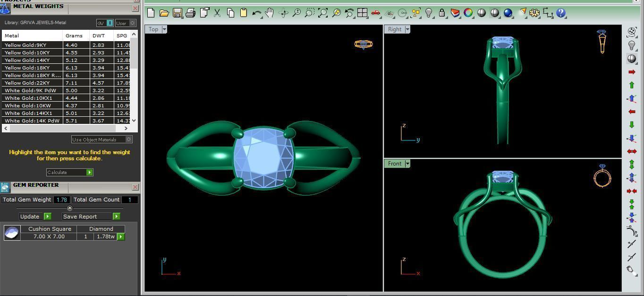Image resolution: width=644 pixels, height=296 pixels.
Task: Click the Calculate button
Action: click(x=69, y=172)
